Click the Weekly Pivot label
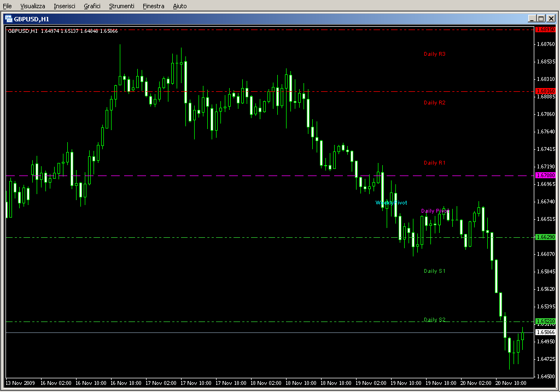The height and width of the screenshot is (392, 560). click(391, 202)
